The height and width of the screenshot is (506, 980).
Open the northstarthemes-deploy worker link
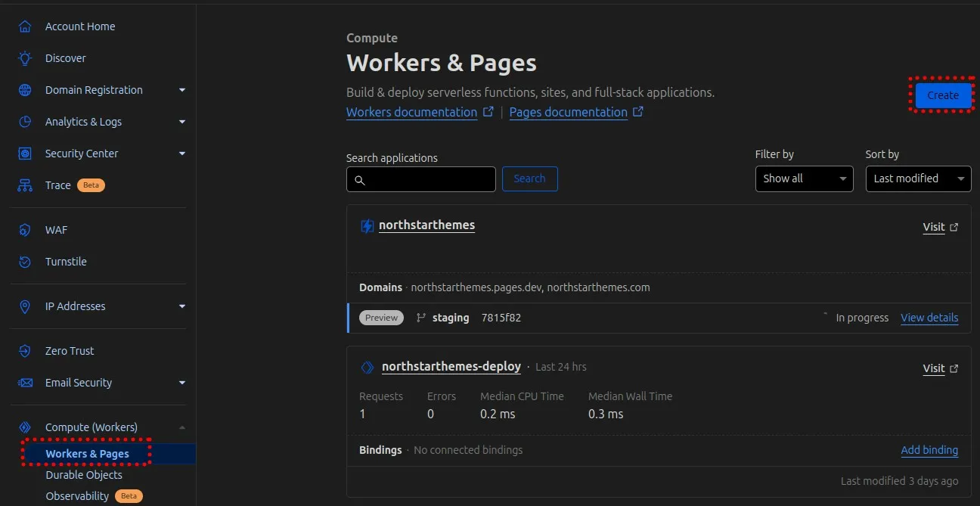coord(451,367)
